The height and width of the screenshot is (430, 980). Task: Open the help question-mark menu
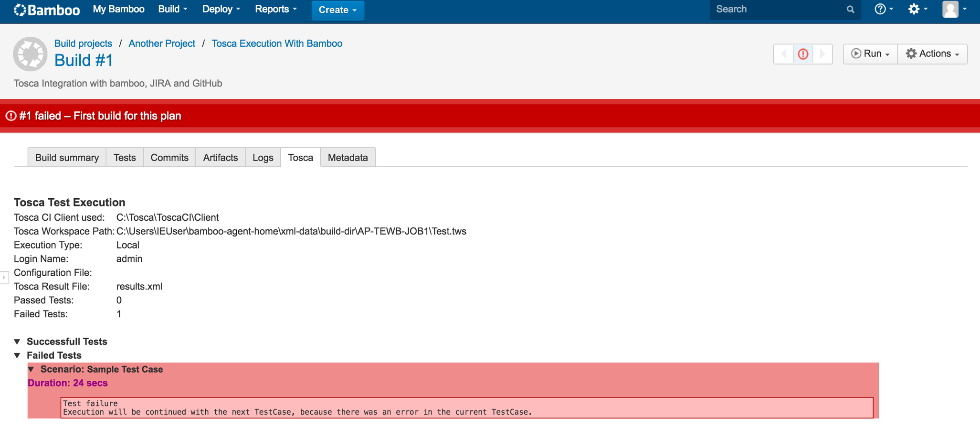click(884, 9)
